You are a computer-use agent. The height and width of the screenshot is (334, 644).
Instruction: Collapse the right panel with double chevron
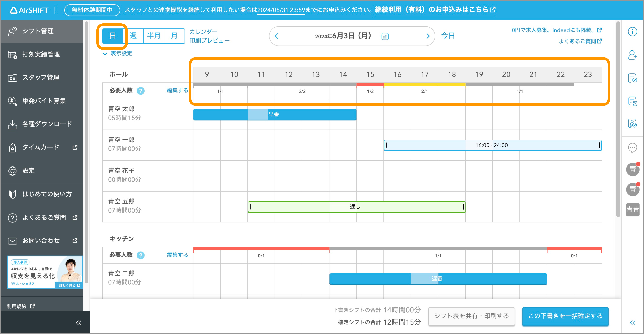pyautogui.click(x=632, y=323)
